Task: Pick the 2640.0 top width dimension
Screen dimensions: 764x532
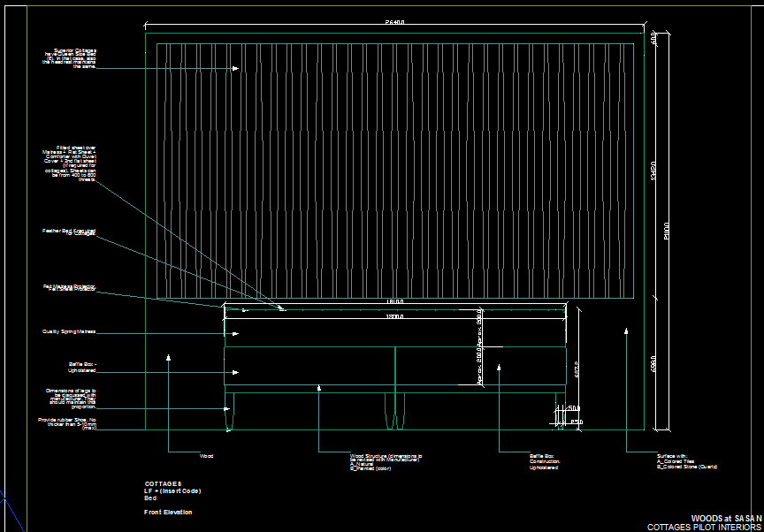Action: (x=394, y=22)
